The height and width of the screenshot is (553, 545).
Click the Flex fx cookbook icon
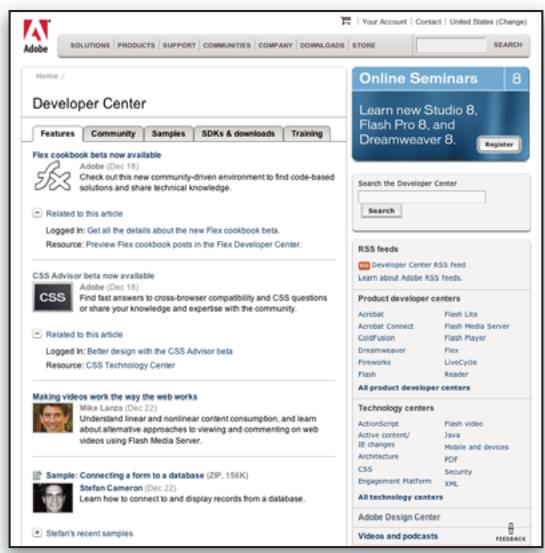(x=53, y=176)
